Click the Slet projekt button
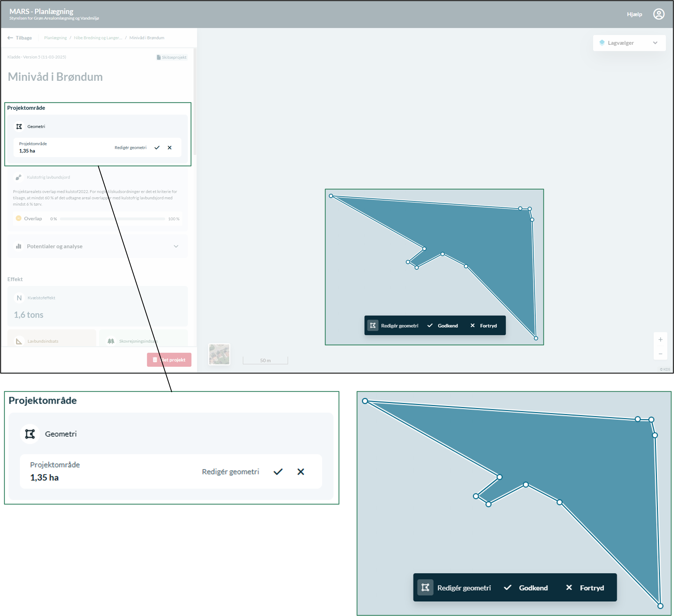This screenshot has height=616, width=674. pyautogui.click(x=169, y=359)
